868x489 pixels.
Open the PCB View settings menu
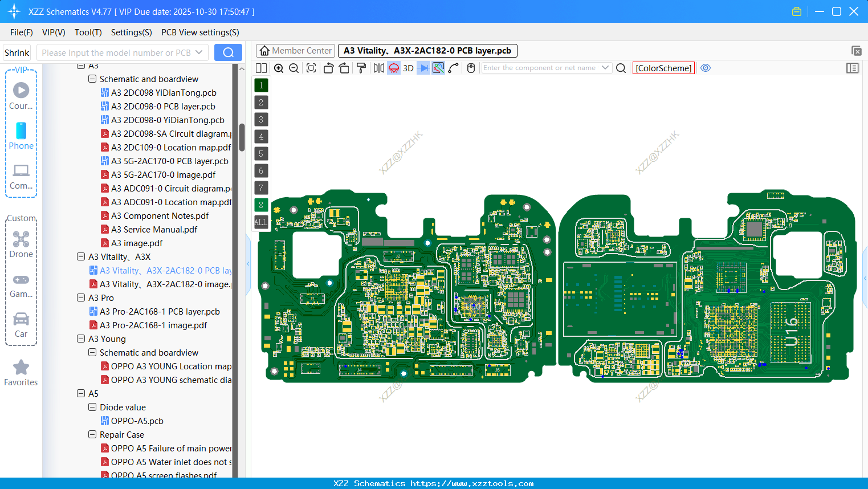(x=200, y=32)
